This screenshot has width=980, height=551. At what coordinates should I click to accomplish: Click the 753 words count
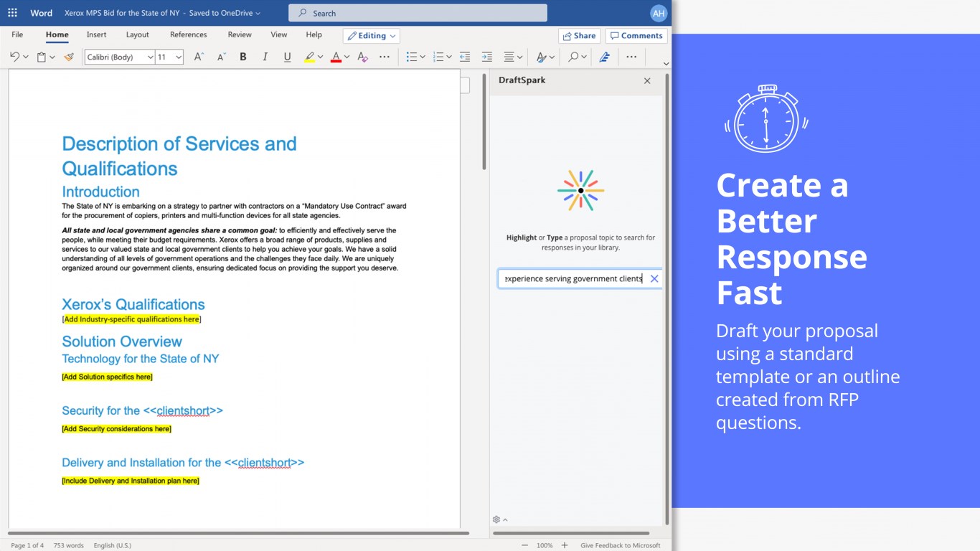click(69, 545)
